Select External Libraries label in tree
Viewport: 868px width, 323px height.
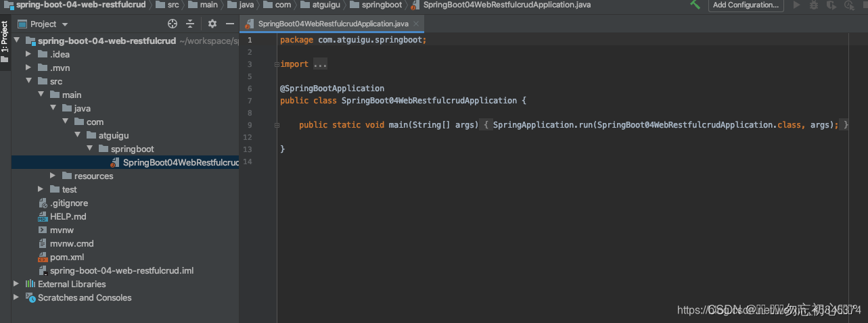(x=72, y=284)
